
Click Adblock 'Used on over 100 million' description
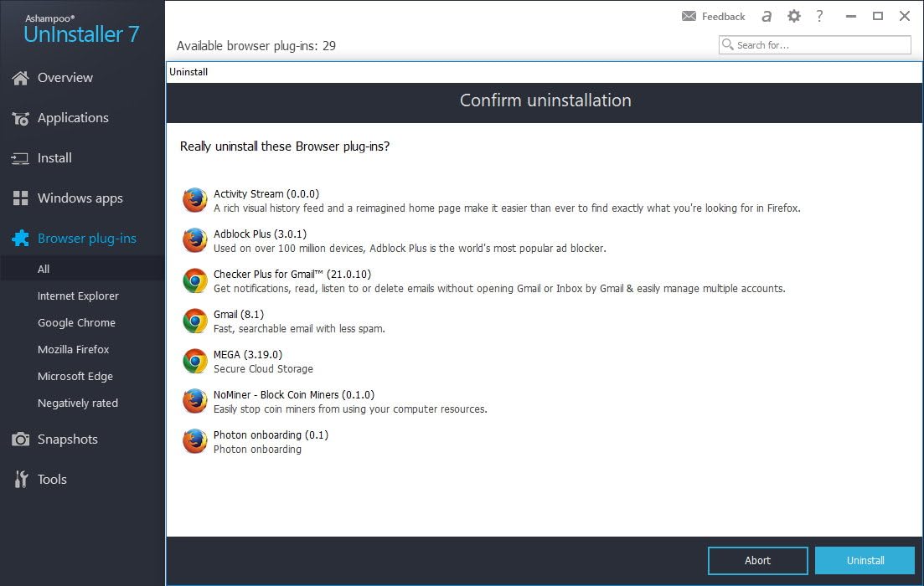click(x=410, y=248)
